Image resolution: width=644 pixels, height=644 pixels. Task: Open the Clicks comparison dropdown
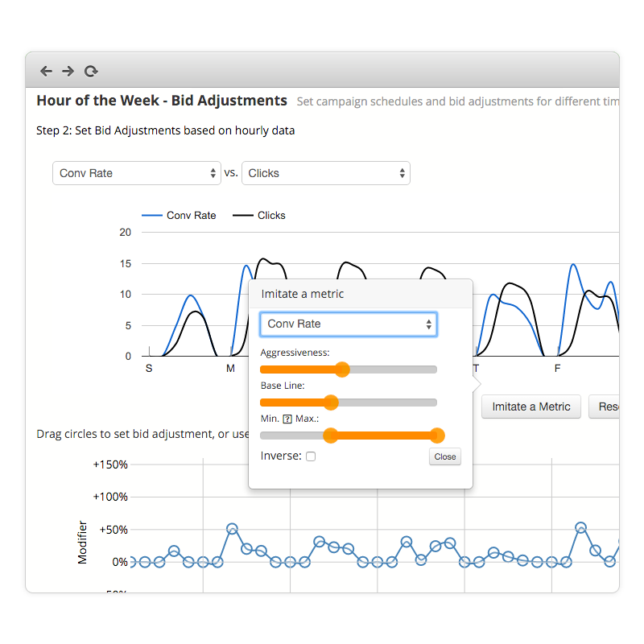tap(325, 173)
